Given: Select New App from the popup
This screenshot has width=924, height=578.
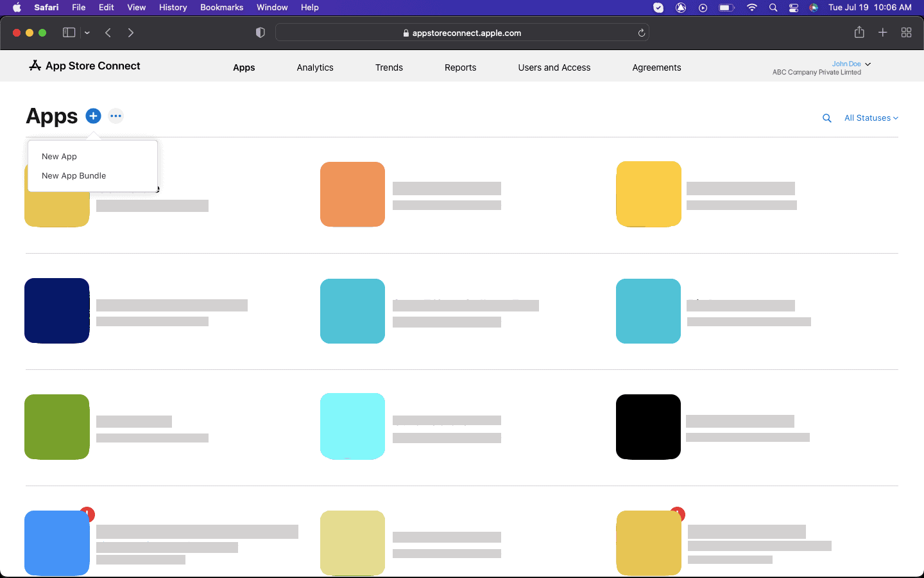Looking at the screenshot, I should pos(59,157).
